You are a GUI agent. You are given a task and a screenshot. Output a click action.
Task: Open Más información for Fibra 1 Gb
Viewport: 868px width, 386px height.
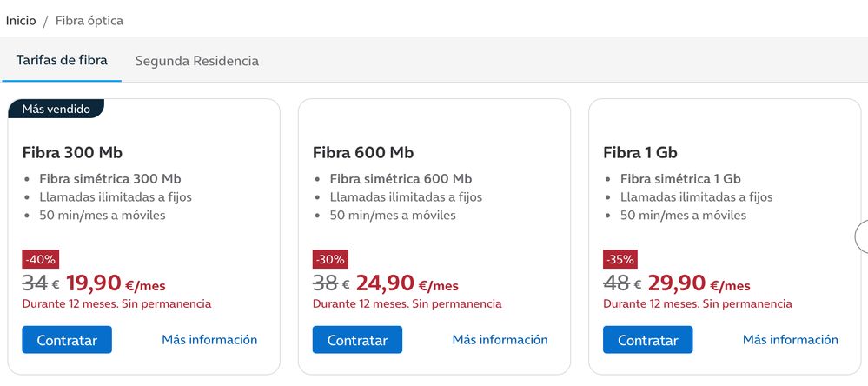click(790, 339)
